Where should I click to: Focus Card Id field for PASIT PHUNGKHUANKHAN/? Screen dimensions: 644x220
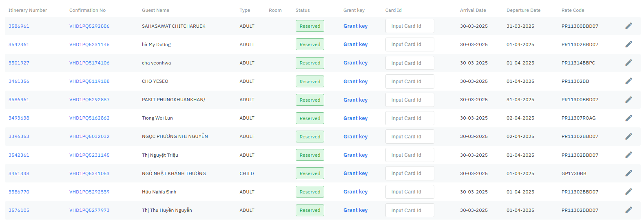point(409,100)
